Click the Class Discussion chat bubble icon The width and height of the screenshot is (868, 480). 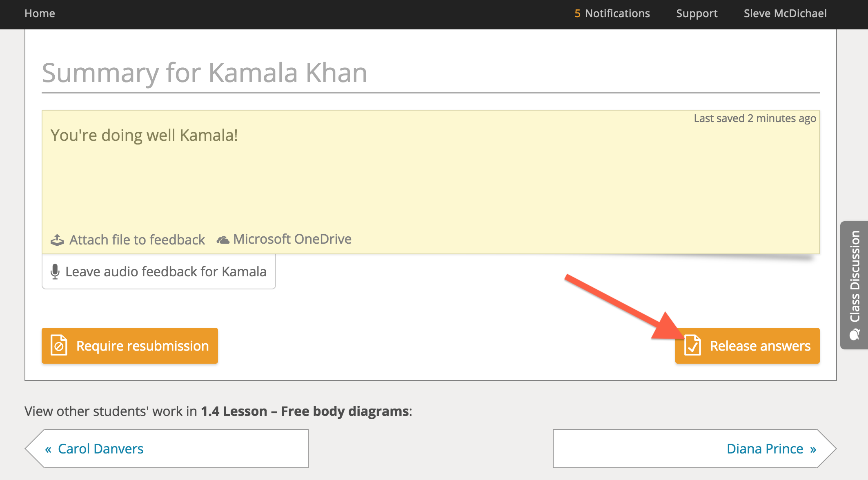click(x=855, y=335)
